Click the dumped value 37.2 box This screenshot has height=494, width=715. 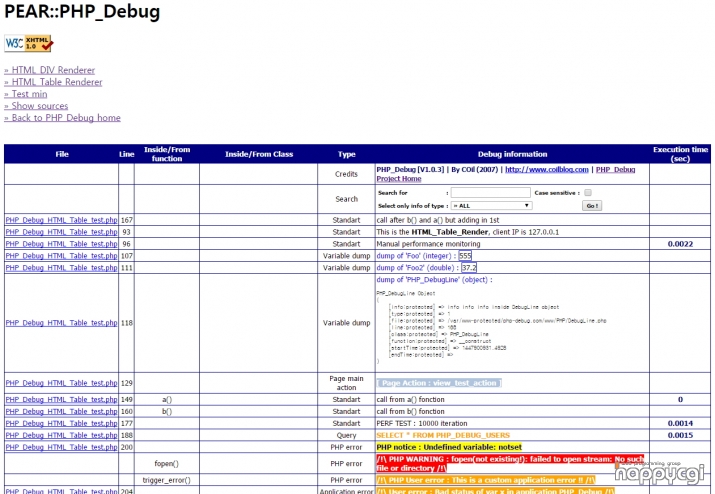tap(469, 267)
